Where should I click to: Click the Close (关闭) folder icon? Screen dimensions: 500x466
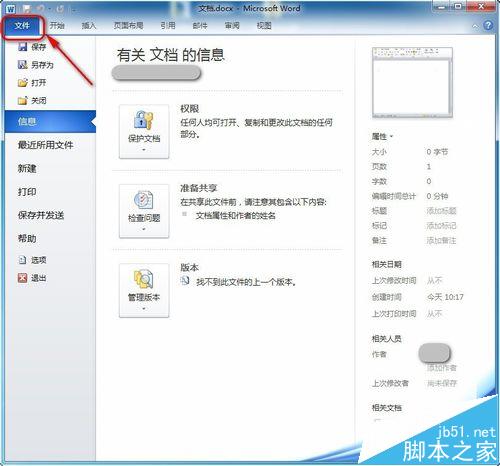coord(23,100)
